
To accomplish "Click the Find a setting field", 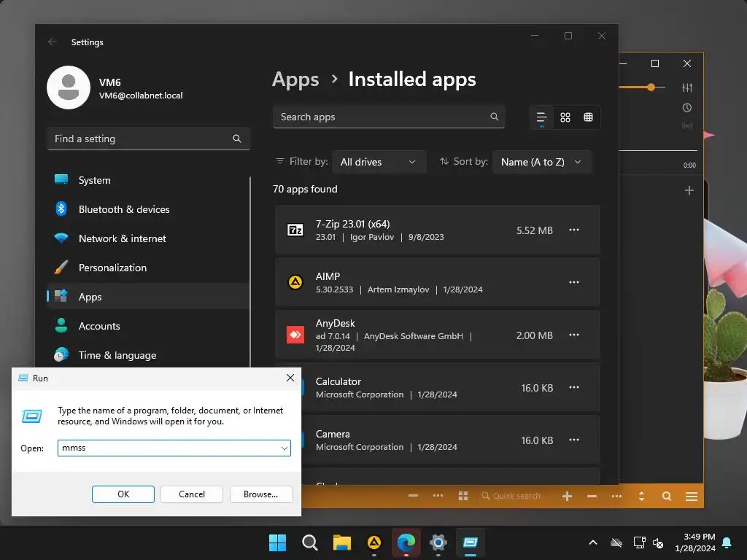I will tap(148, 139).
